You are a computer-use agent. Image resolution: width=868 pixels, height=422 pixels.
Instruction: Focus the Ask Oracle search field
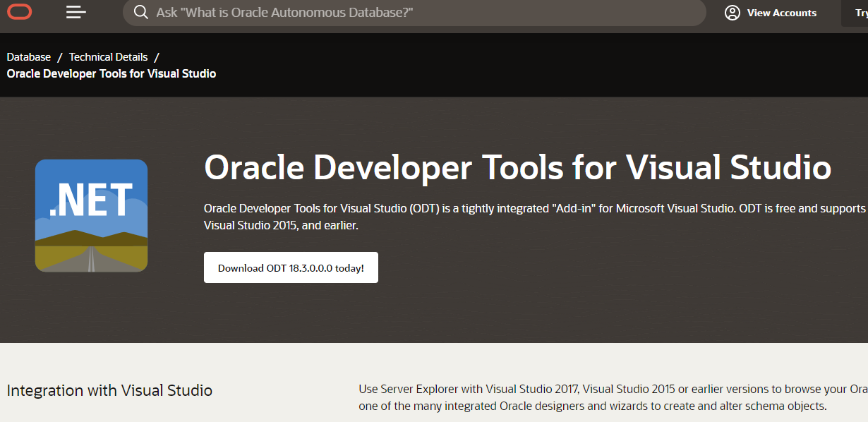414,13
